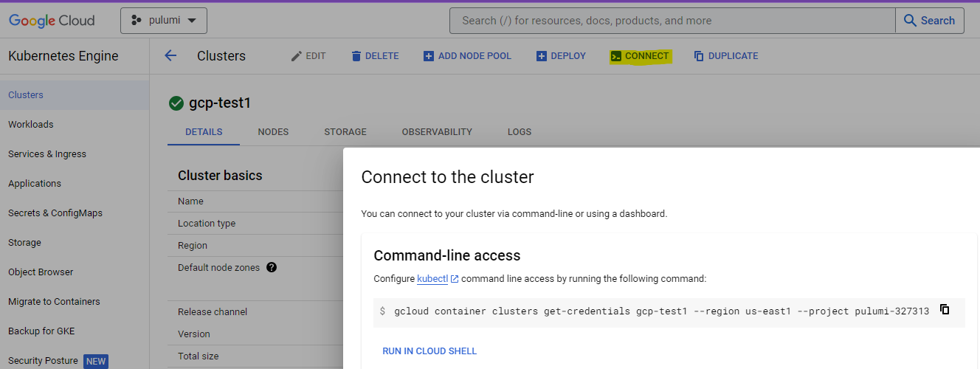The height and width of the screenshot is (369, 980).
Task: Focus the resources search input field
Action: [x=672, y=21]
